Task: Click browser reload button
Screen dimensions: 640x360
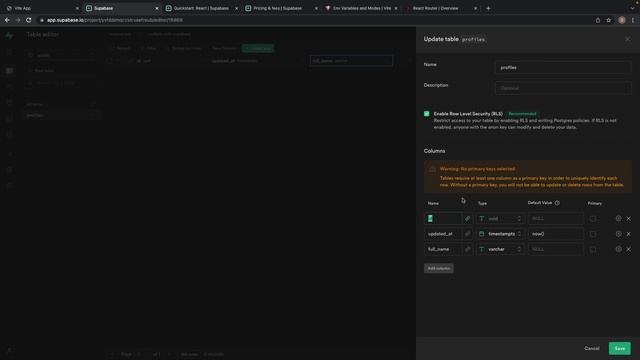Action: [x=29, y=20]
